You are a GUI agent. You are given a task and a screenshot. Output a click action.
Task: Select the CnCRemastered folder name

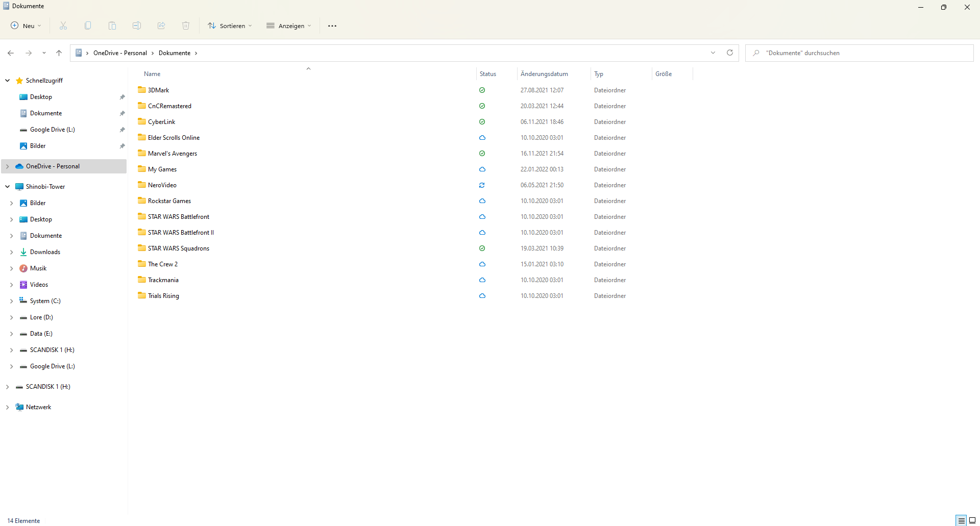coord(169,106)
